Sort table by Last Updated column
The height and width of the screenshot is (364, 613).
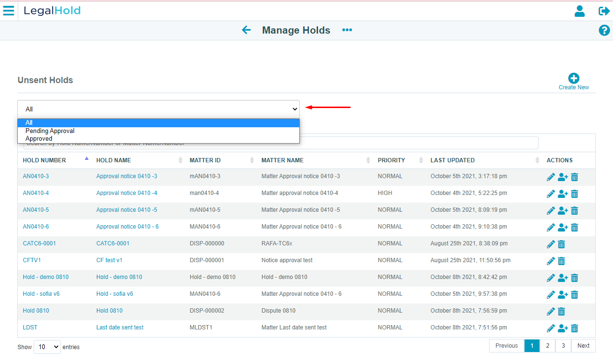click(x=485, y=160)
